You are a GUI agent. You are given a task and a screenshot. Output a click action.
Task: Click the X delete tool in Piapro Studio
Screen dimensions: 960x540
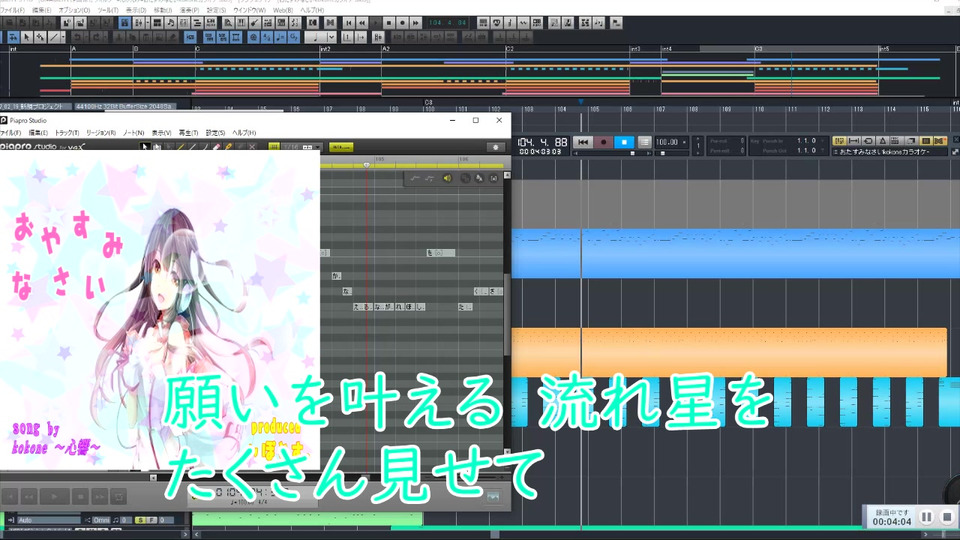click(252, 147)
